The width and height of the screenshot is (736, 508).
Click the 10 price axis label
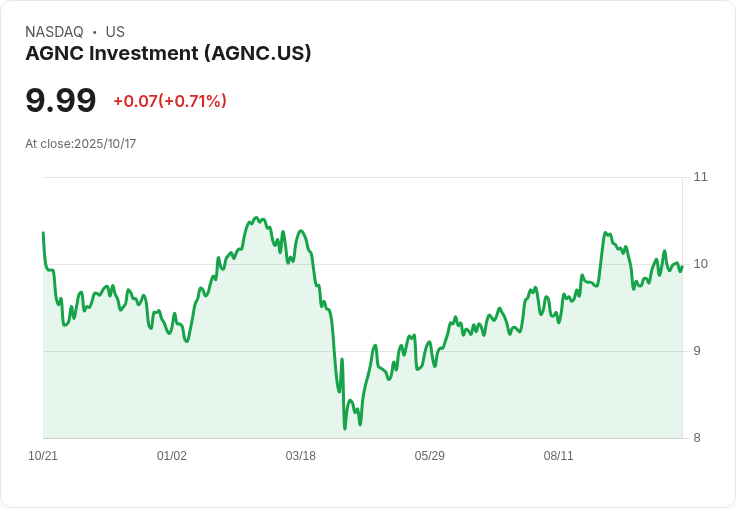700,264
